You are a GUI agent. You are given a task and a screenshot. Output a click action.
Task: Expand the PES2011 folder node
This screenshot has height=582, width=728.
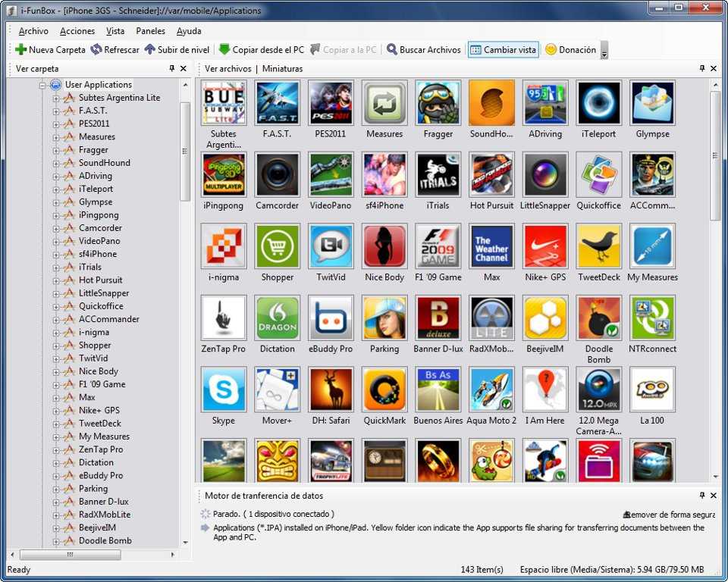(x=56, y=124)
